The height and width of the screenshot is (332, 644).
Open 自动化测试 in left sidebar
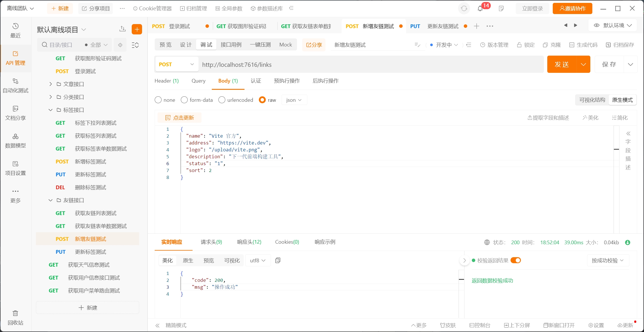15,85
